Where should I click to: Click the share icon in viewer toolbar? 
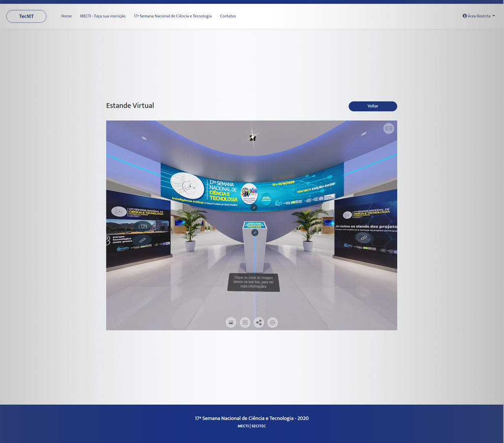tap(259, 322)
